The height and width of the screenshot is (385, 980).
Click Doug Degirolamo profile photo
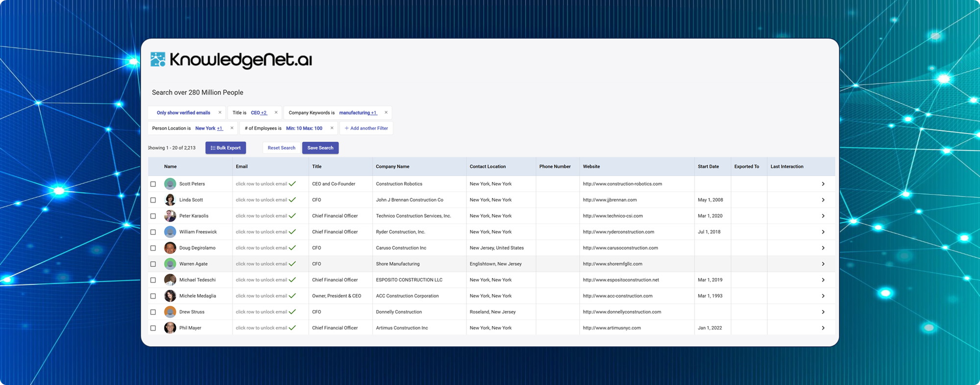(170, 248)
